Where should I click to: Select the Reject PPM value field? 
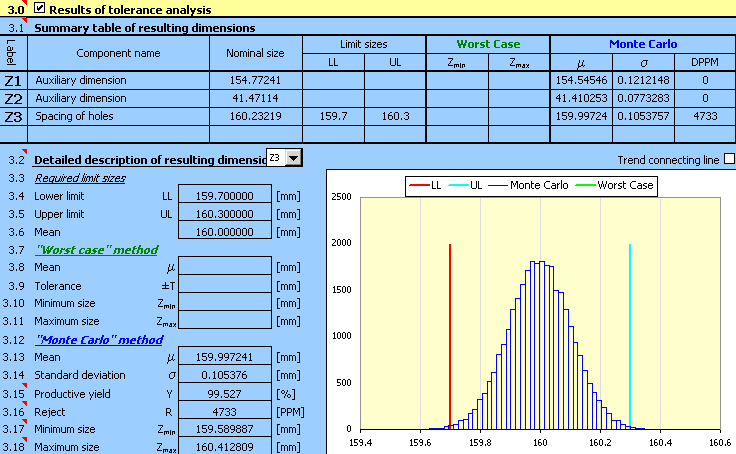click(x=226, y=411)
